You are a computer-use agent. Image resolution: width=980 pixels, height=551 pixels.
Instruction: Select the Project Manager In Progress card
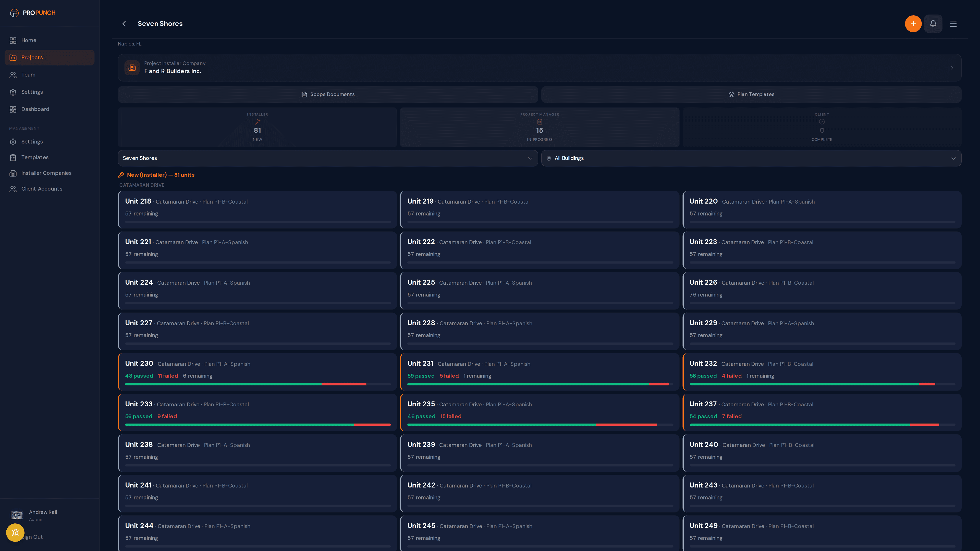540,127
